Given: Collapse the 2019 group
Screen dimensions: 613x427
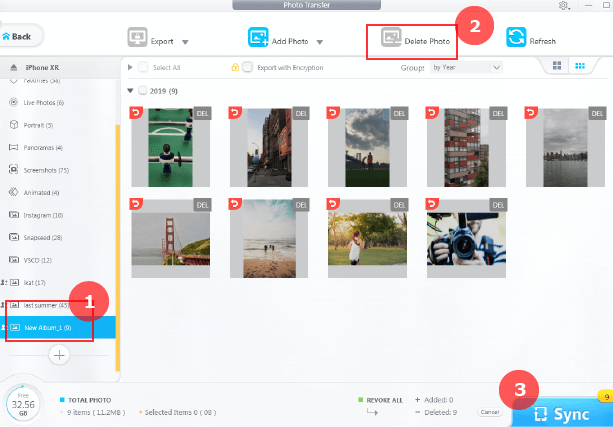Looking at the screenshot, I should (130, 91).
